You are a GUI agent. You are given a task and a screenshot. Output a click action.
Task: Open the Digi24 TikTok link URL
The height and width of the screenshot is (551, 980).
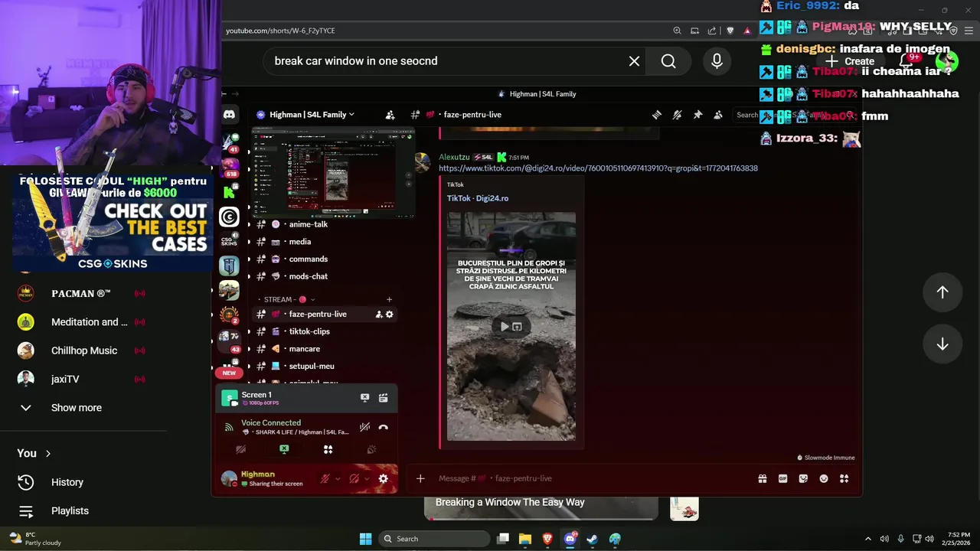598,168
